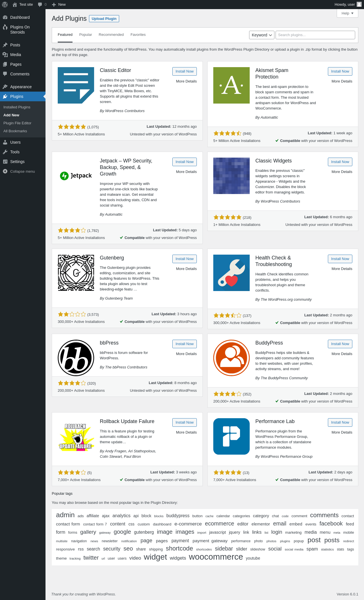
Task: Click the Plugins On Steroids icon
Action: point(5,27)
